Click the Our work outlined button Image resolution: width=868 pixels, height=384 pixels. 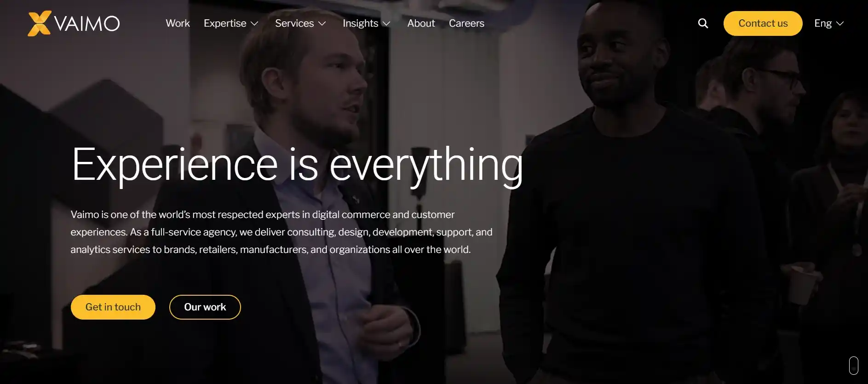[205, 307]
